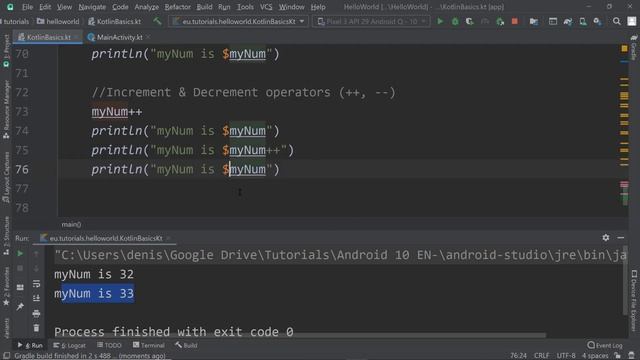The image size is (640, 360).
Task: Click the build hammer icon
Action: (x=157, y=21)
